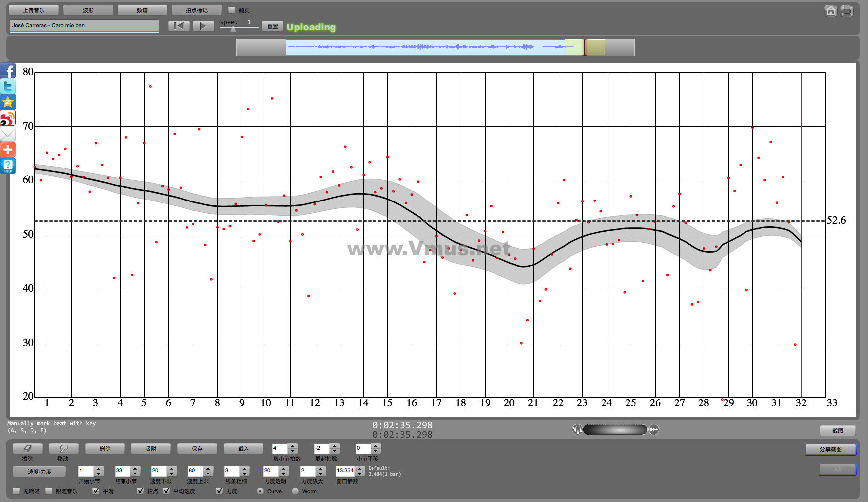The height and width of the screenshot is (502, 868).
Task: Click the stepper arrows for 结束小节
Action: [135, 471]
